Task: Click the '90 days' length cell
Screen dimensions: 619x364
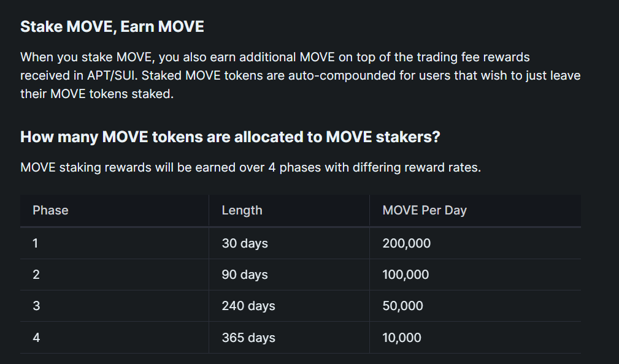Action: (x=245, y=275)
